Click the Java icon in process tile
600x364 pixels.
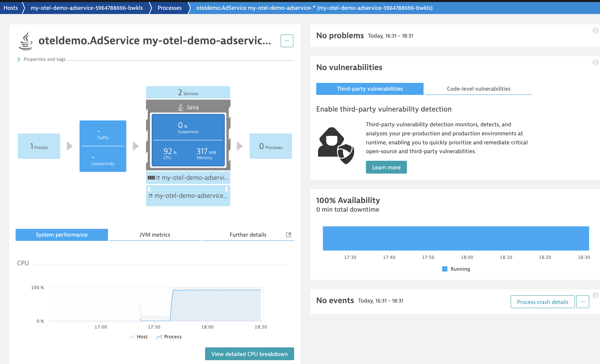tap(181, 107)
